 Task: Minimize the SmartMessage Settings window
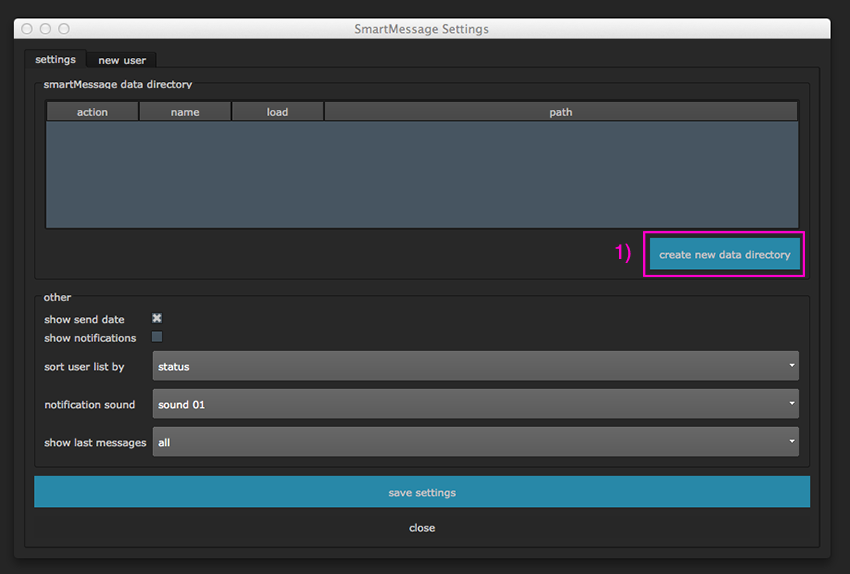tap(46, 29)
